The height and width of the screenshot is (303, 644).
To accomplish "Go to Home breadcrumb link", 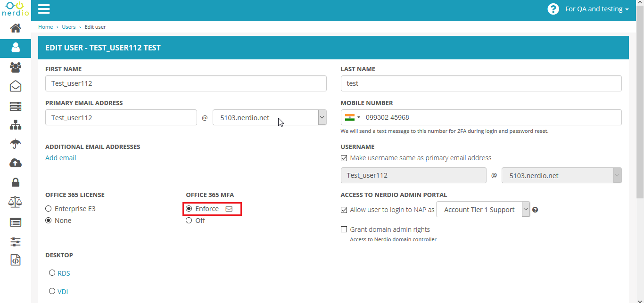I will point(46,27).
